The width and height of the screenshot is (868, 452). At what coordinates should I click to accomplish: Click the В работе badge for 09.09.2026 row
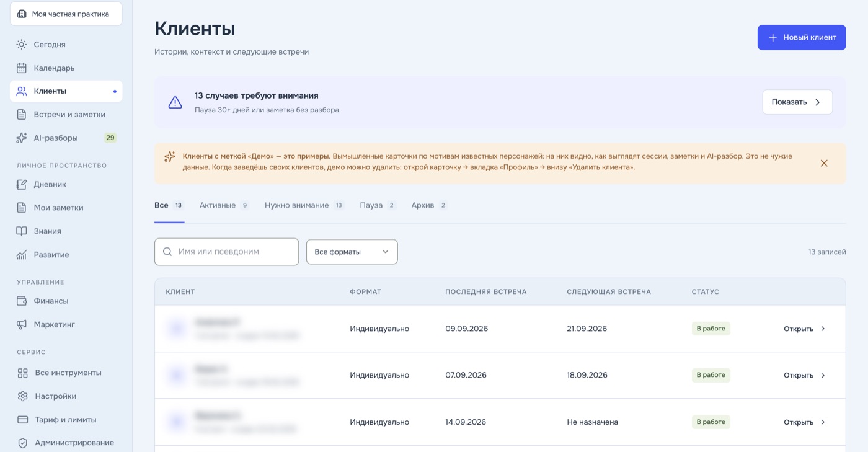coord(711,329)
